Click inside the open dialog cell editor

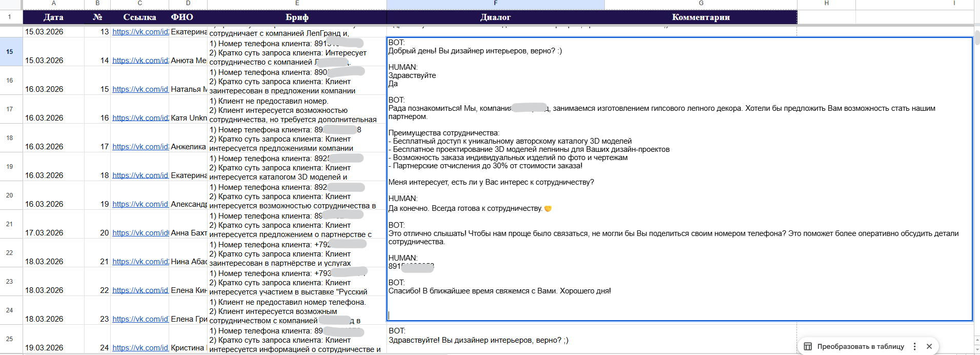coord(679,179)
